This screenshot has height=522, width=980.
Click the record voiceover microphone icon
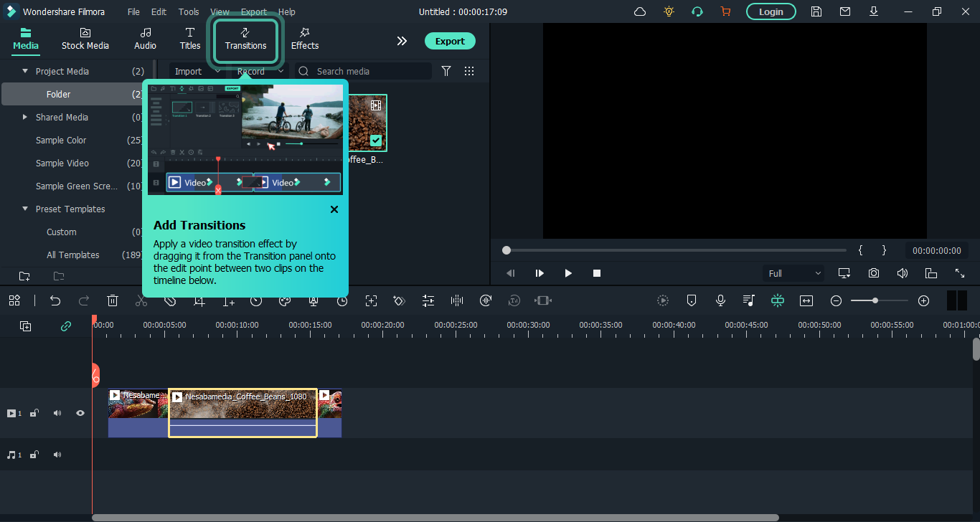click(x=720, y=301)
